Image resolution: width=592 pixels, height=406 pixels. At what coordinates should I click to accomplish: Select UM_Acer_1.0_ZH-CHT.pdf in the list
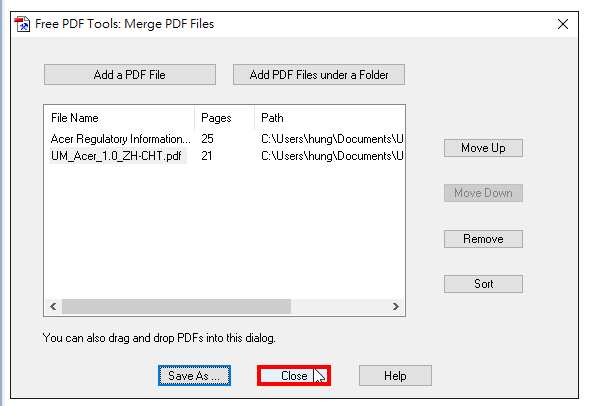pyautogui.click(x=116, y=156)
